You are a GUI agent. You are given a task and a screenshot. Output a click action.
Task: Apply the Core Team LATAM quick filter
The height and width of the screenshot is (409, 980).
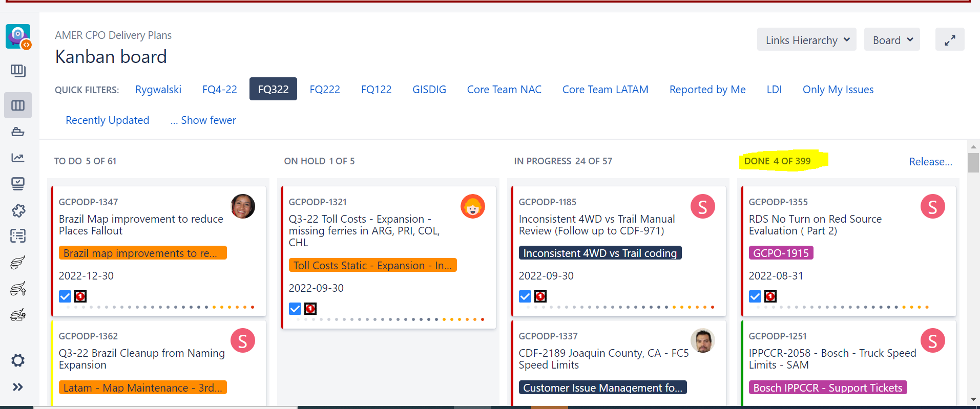click(x=606, y=90)
